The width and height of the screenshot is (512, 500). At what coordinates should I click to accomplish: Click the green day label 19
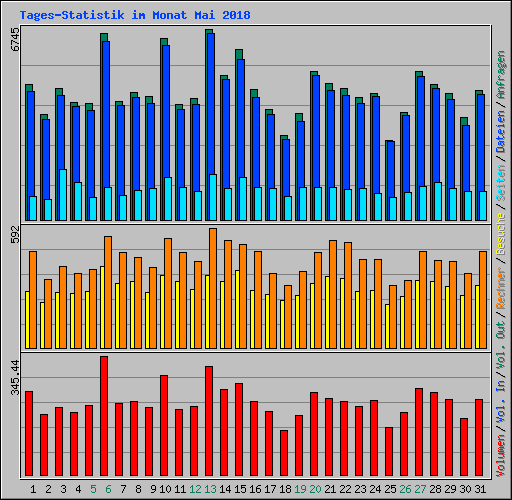click(x=300, y=489)
